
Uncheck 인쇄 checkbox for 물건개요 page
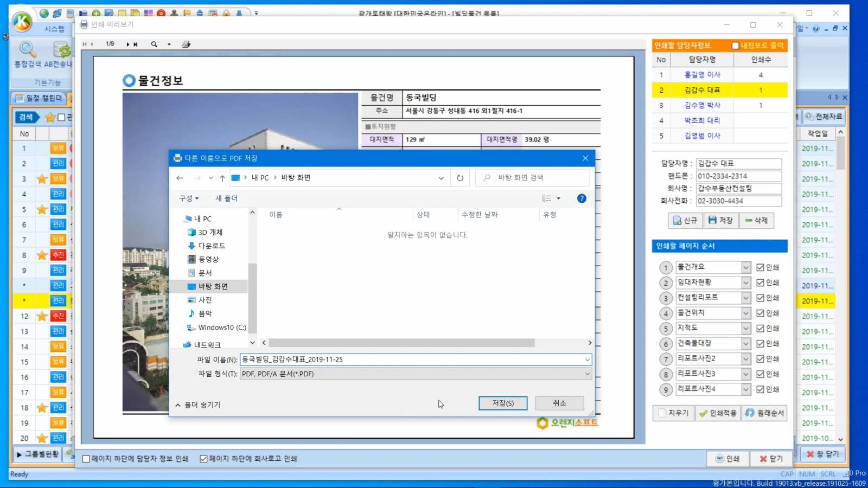(760, 267)
